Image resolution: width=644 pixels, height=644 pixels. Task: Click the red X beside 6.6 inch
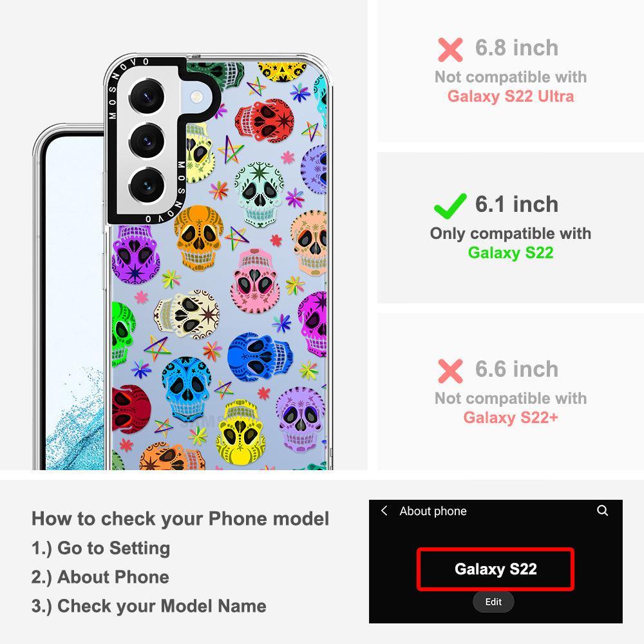(x=450, y=371)
